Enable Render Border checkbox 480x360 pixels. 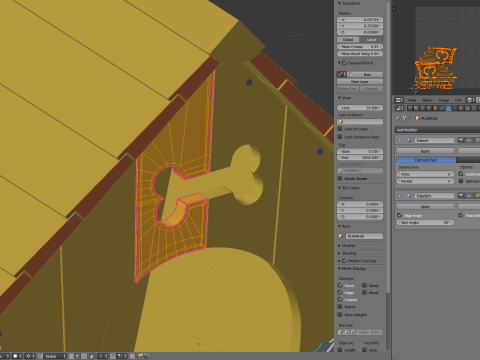(x=340, y=178)
